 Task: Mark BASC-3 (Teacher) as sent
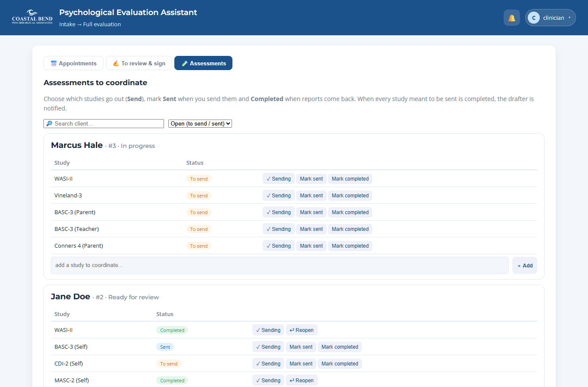pos(311,229)
